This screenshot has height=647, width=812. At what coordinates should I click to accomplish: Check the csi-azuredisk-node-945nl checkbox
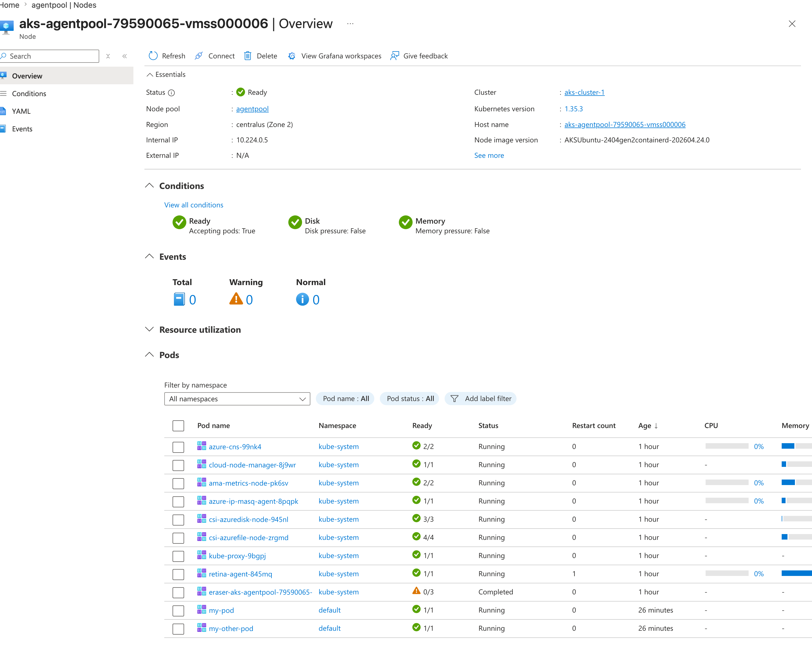[x=178, y=520]
